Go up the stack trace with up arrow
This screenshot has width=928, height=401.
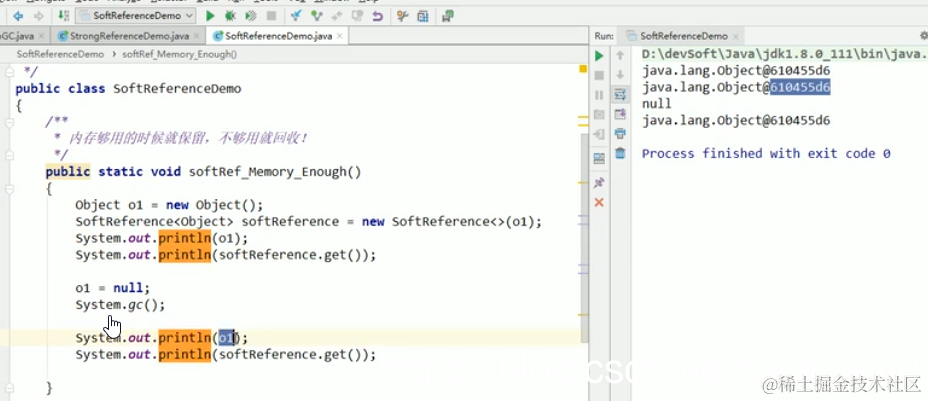tap(620, 56)
